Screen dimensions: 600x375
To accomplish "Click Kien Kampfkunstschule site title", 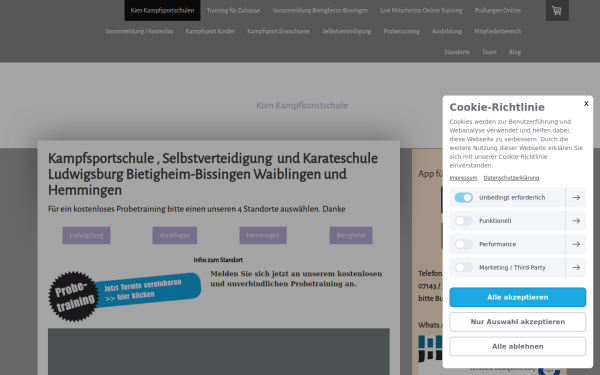I will (302, 105).
